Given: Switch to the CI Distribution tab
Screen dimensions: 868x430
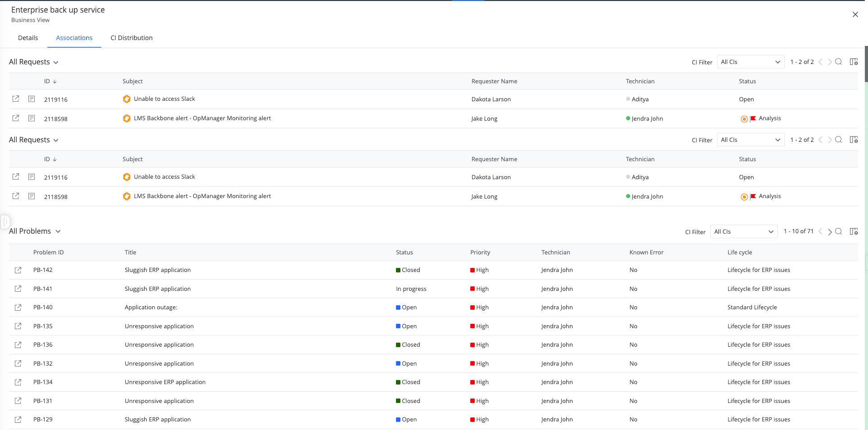Looking at the screenshot, I should (132, 38).
